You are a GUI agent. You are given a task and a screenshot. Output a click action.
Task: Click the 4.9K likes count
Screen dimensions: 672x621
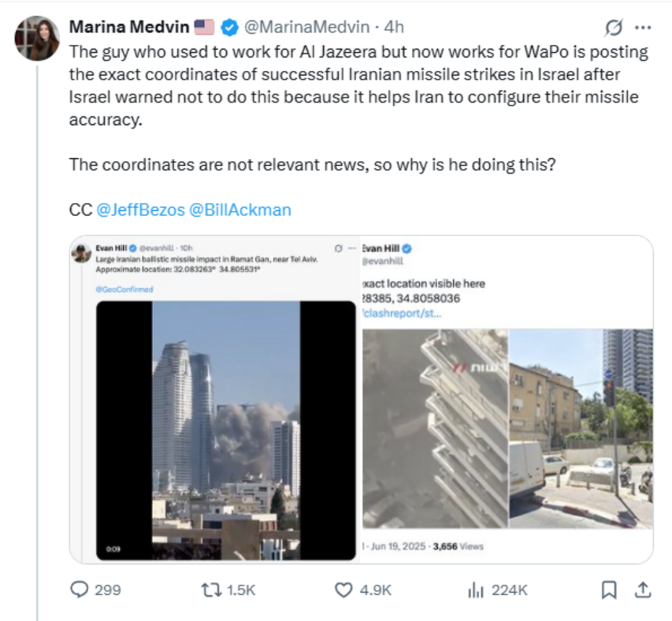[x=376, y=590]
